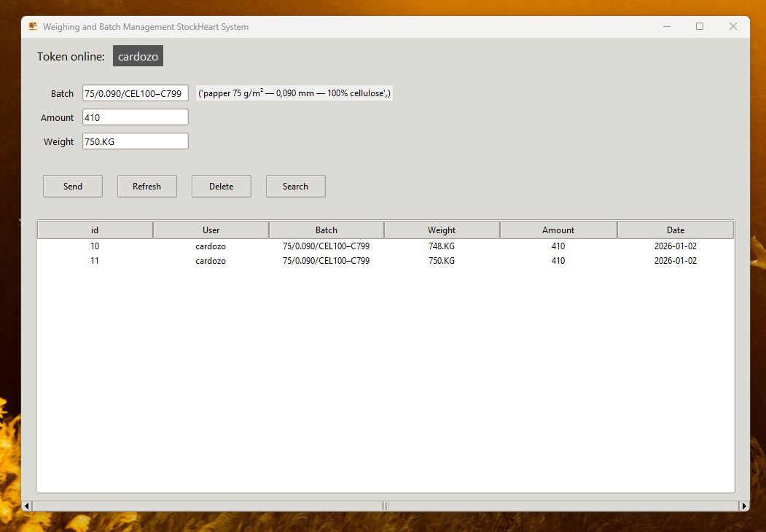This screenshot has width=766, height=532.
Task: Click the Refresh button
Action: click(146, 187)
